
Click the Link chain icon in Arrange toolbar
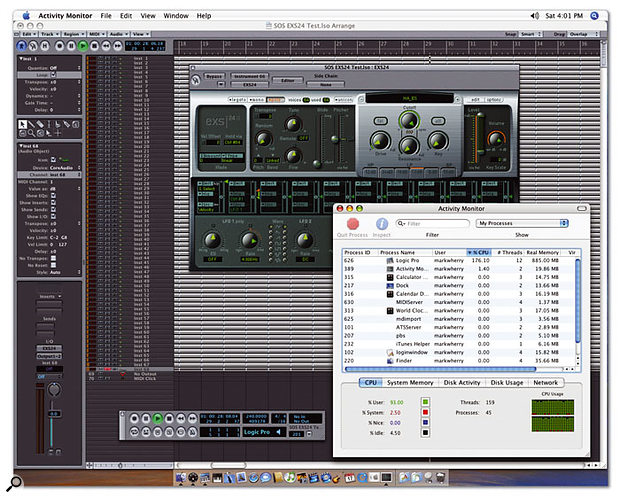click(x=34, y=46)
